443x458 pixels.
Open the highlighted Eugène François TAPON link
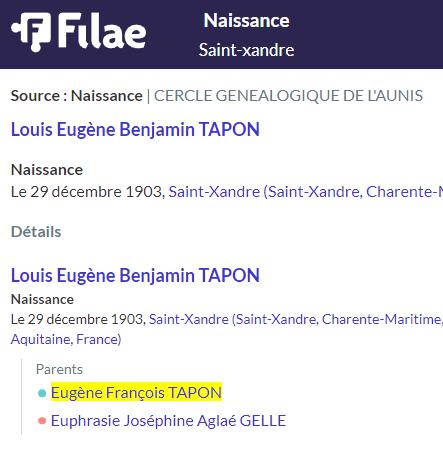click(136, 392)
